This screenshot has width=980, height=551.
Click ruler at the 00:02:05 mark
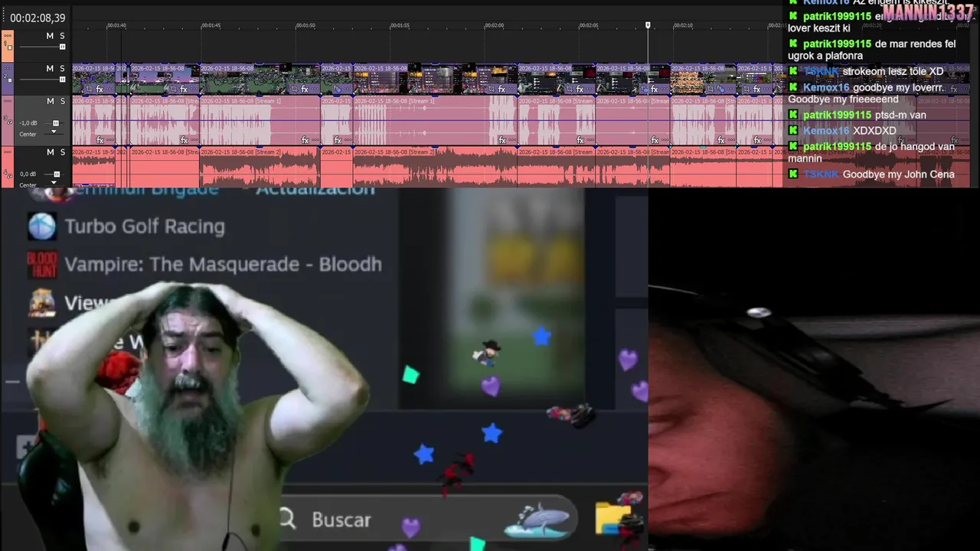[589, 25]
